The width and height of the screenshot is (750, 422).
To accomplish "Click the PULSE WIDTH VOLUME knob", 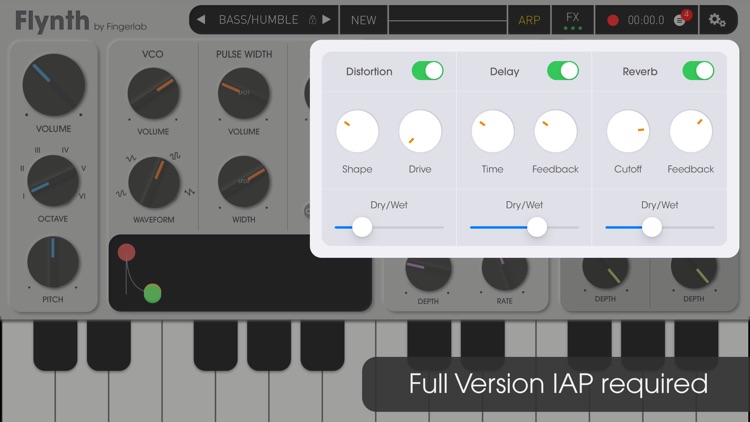I will click(x=243, y=93).
